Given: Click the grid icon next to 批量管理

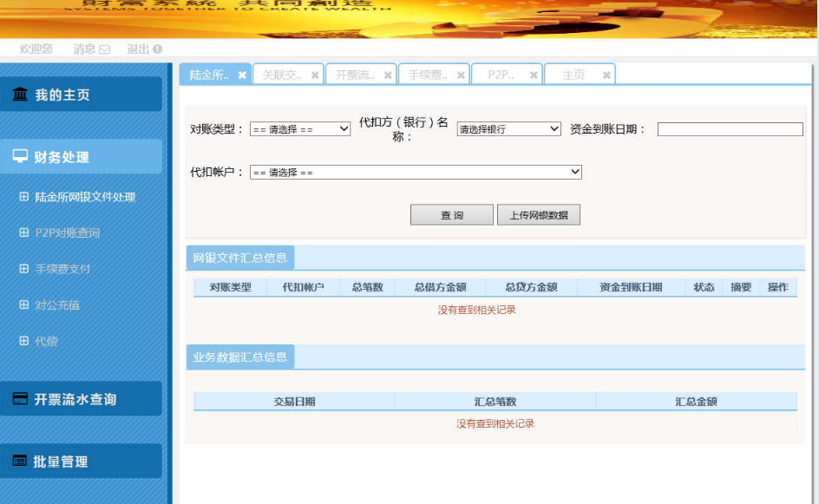Looking at the screenshot, I should [x=19, y=461].
